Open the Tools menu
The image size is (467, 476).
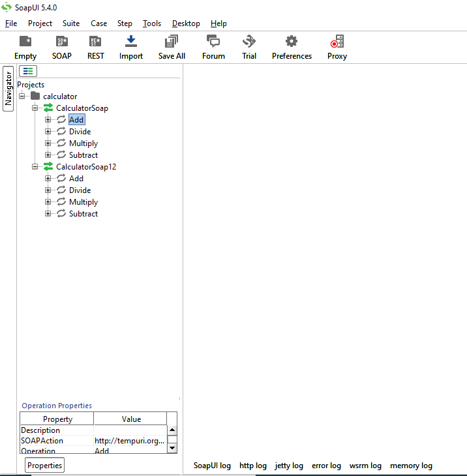pyautogui.click(x=152, y=23)
